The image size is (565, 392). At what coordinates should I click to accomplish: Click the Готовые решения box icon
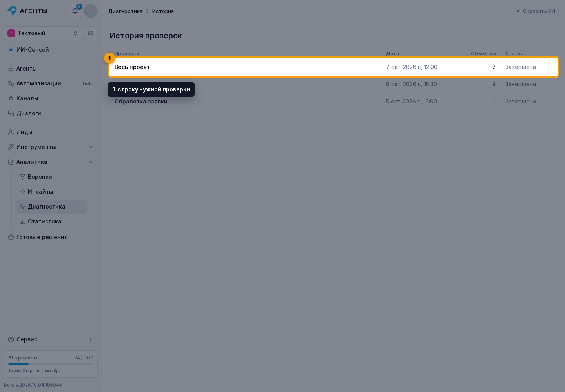pos(11,237)
